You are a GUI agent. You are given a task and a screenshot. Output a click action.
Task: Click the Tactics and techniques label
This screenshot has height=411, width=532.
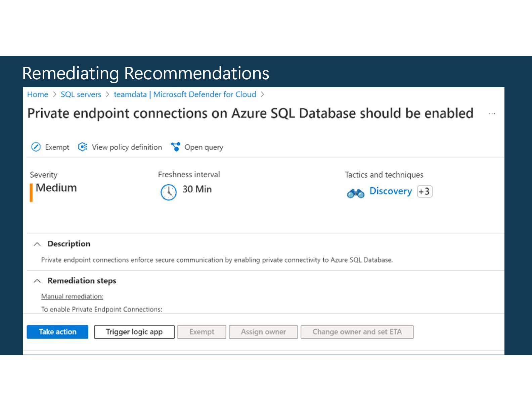click(384, 175)
